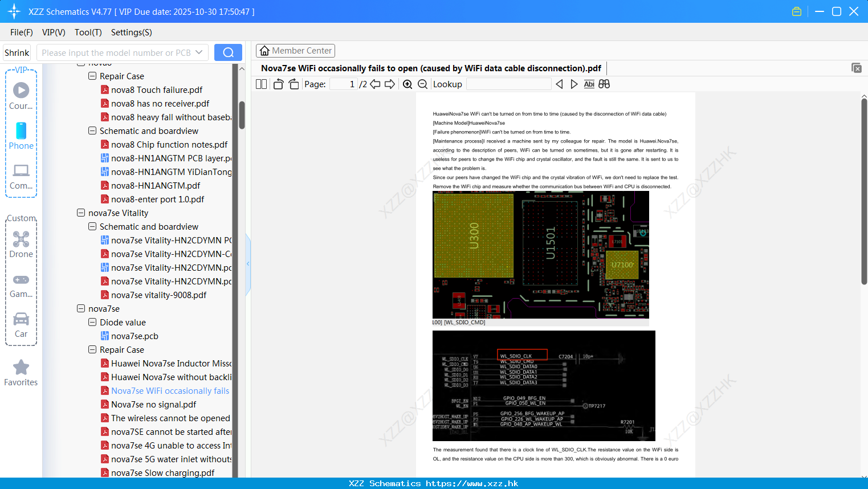Open the Car category
Image resolution: width=868 pixels, height=489 pixels.
tap(21, 325)
